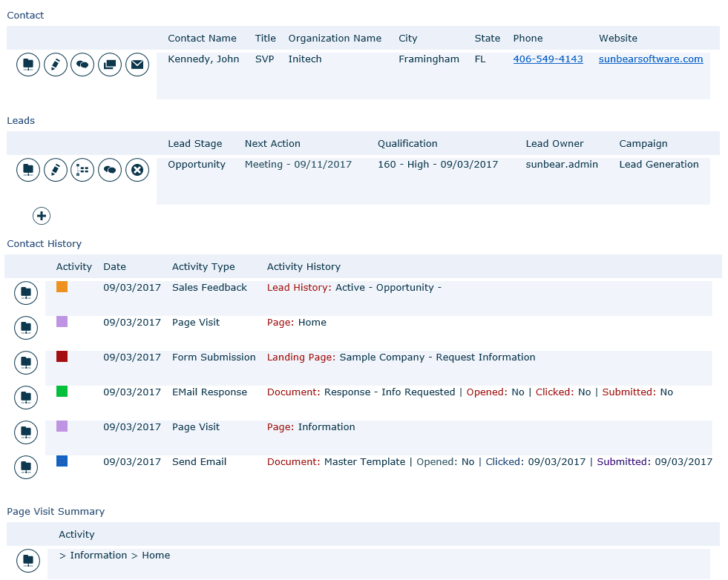Click the 'Page: Information' activity history text
Viewport: 728px width, 580px height.
[311, 426]
